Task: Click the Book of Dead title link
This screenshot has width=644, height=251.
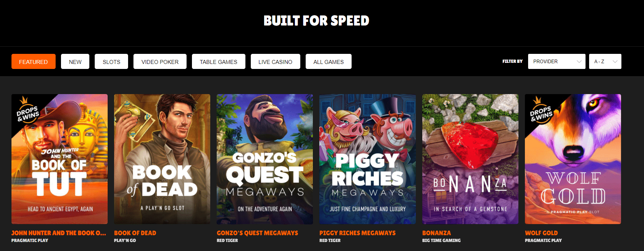Action: (x=135, y=233)
